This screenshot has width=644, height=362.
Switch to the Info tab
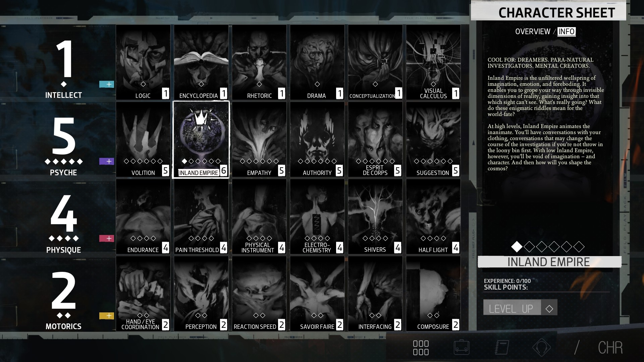coord(567,32)
